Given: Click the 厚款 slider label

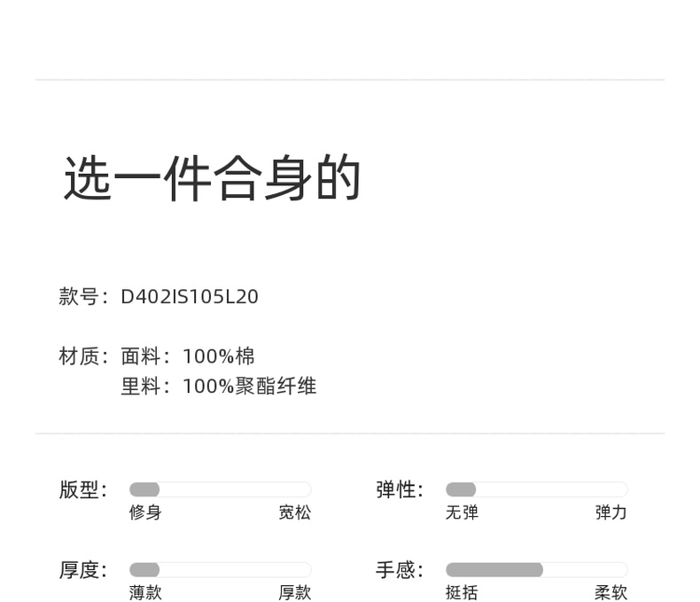Looking at the screenshot, I should coord(295,592).
